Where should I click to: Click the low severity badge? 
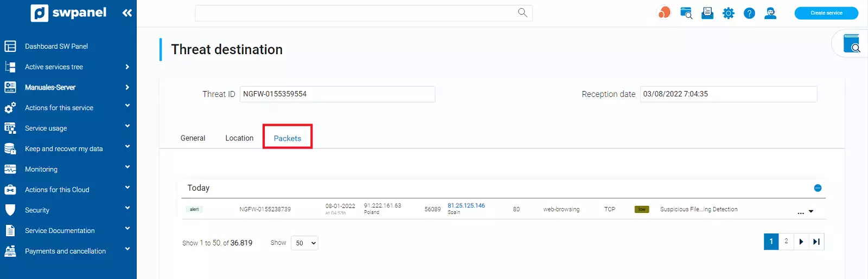[x=642, y=209]
